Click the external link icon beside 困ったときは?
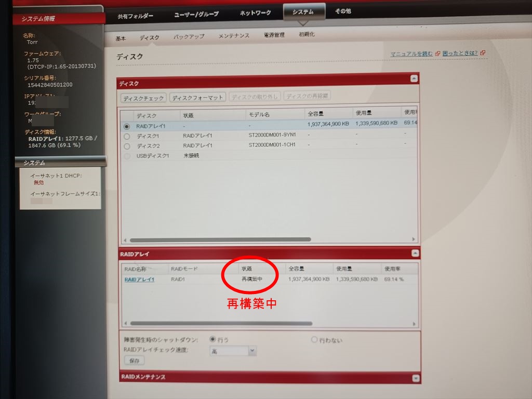The width and height of the screenshot is (532, 399). coord(483,53)
